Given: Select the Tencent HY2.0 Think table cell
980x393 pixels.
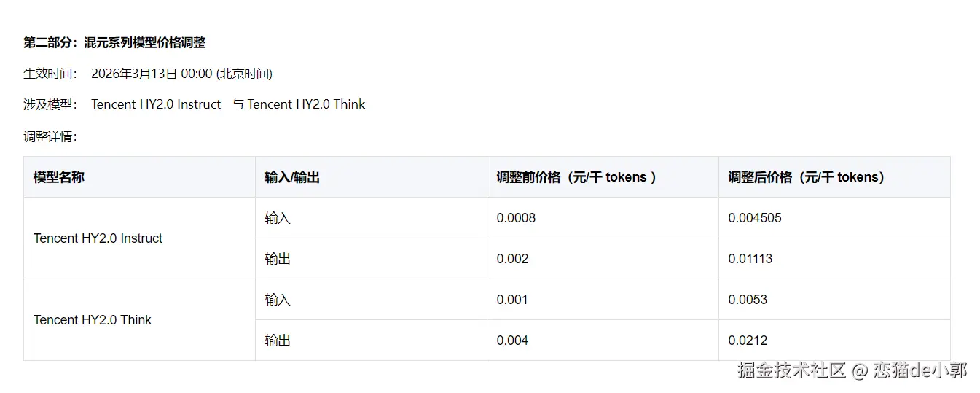Looking at the screenshot, I should tap(93, 320).
